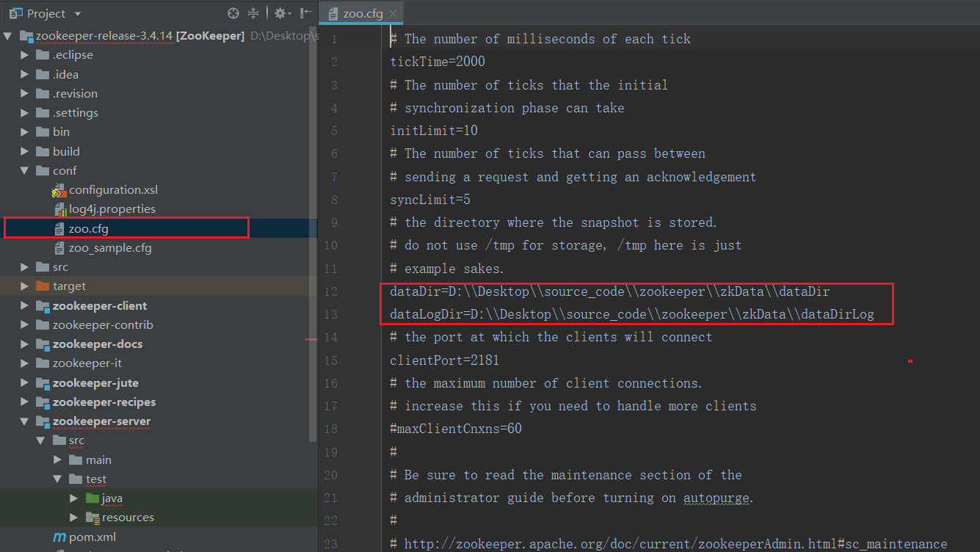Expand the target folder arrow
This screenshot has width=980, height=552.
click(x=25, y=286)
